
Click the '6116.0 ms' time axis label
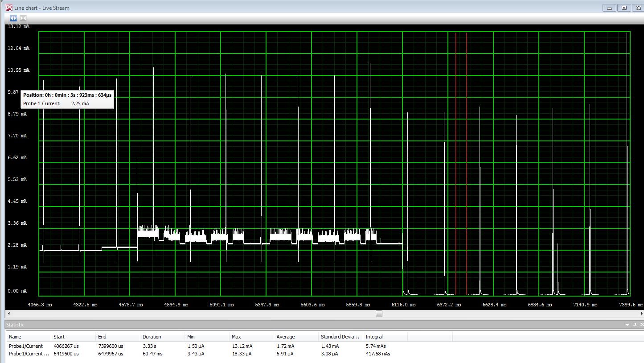point(403,305)
